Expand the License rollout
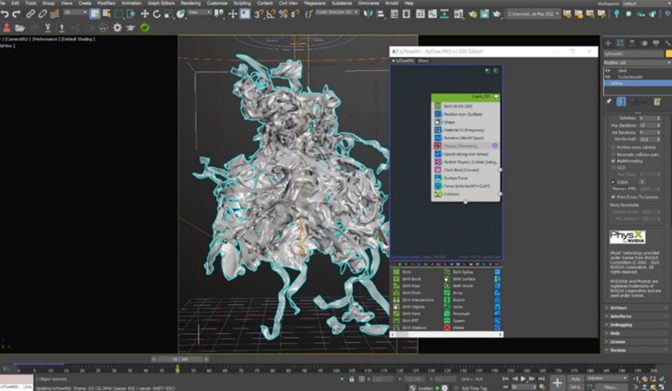This screenshot has width=672, height=391. pyautogui.click(x=637, y=342)
